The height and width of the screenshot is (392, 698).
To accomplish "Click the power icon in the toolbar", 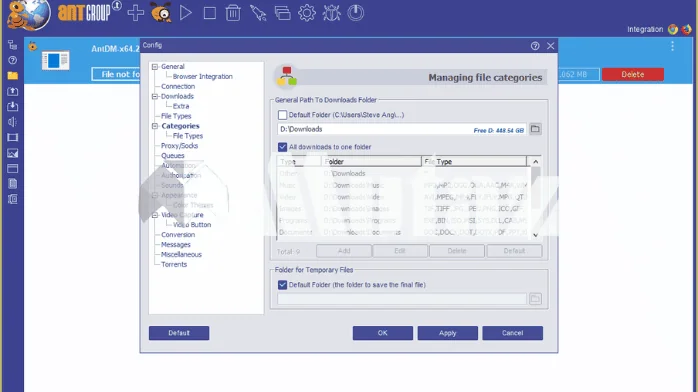I will (x=356, y=13).
